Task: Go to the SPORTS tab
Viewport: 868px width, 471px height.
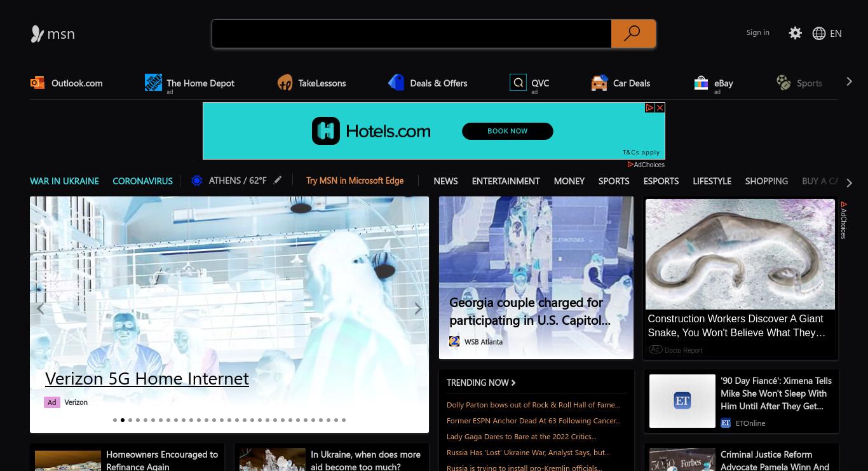Action: (614, 181)
